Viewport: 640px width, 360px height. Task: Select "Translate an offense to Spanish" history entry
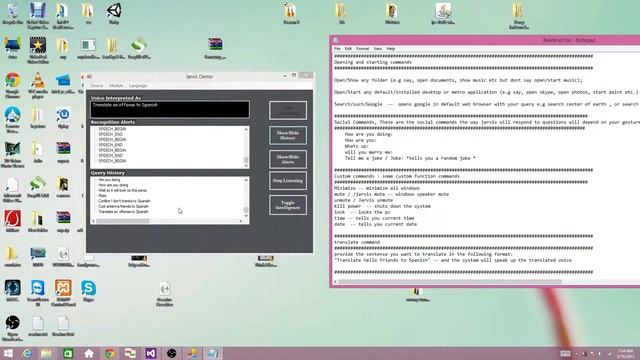point(123,211)
